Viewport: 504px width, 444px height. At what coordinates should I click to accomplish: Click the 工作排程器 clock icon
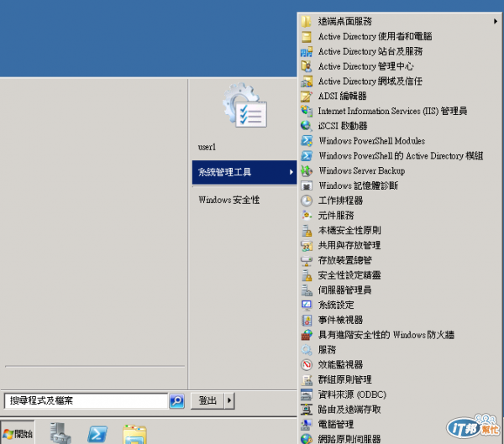pos(307,201)
